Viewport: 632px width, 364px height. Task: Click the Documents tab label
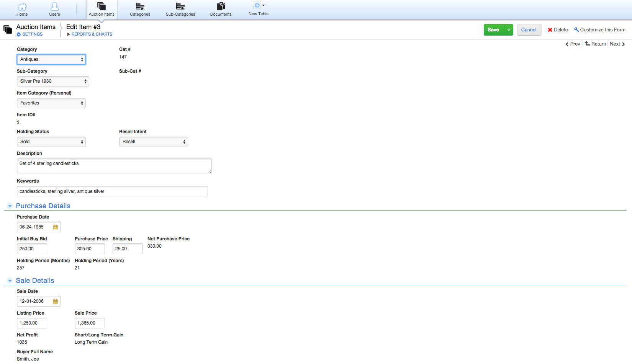pyautogui.click(x=221, y=15)
